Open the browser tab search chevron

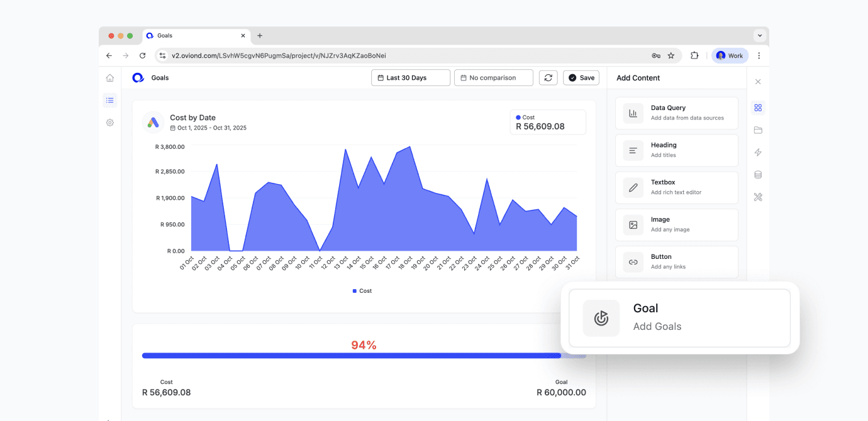tap(760, 36)
